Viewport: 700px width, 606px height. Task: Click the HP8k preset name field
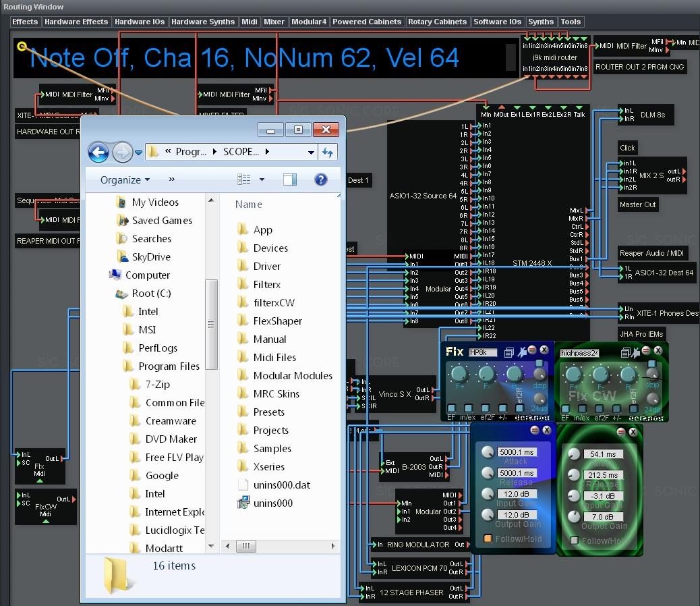pyautogui.click(x=483, y=352)
